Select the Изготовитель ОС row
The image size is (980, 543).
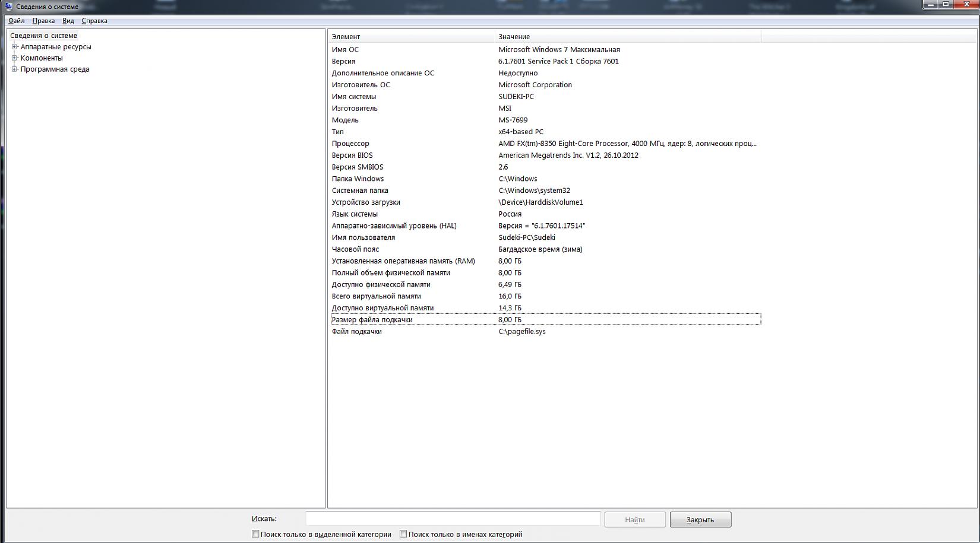click(545, 85)
